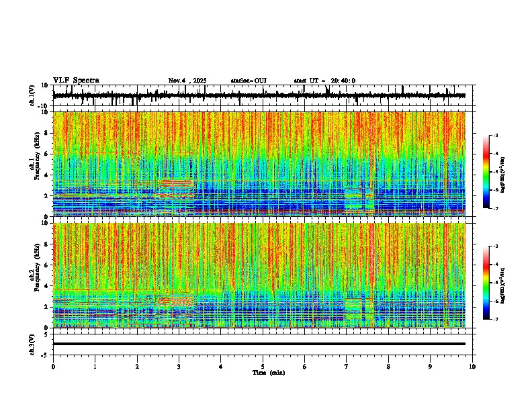
Task: Click the flat ch.3 black trace line
Action: coord(259,344)
